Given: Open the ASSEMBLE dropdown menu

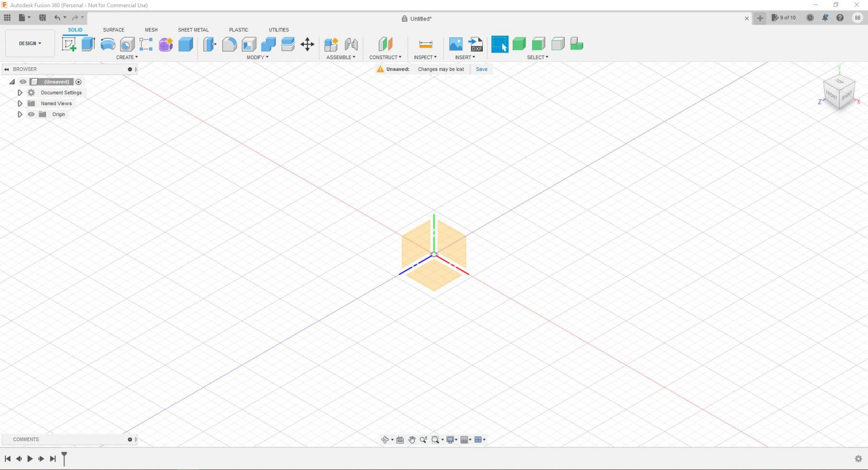Looking at the screenshot, I should [x=341, y=57].
